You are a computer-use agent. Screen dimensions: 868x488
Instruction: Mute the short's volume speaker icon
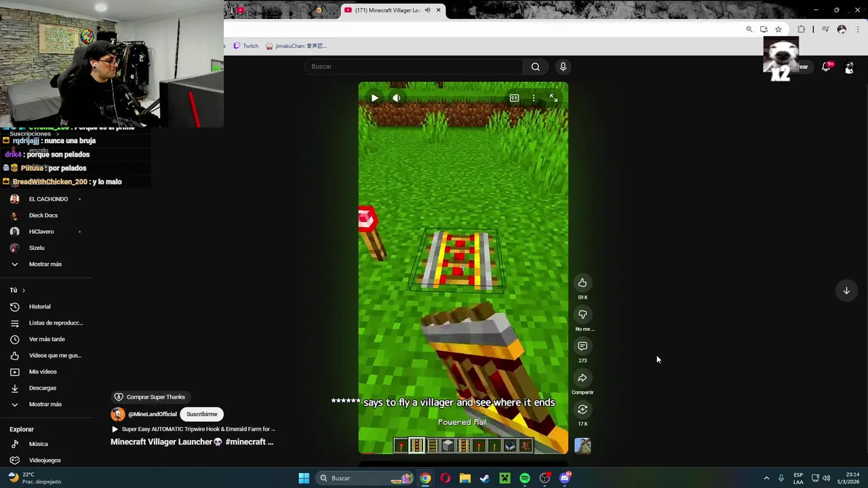(397, 98)
